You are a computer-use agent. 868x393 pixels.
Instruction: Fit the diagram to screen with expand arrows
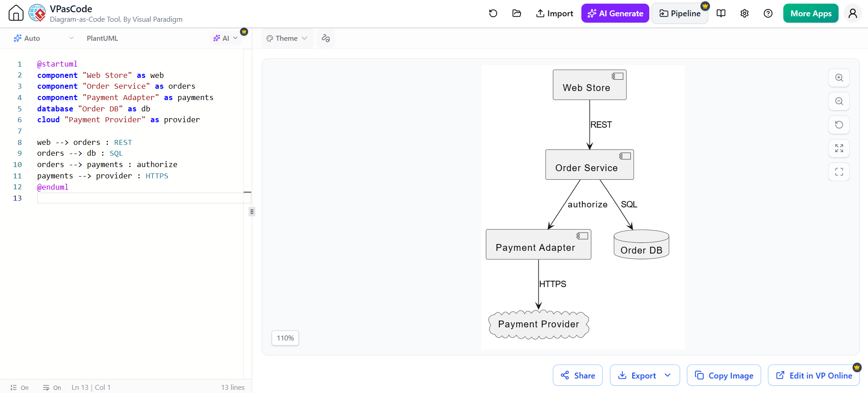pyautogui.click(x=839, y=148)
